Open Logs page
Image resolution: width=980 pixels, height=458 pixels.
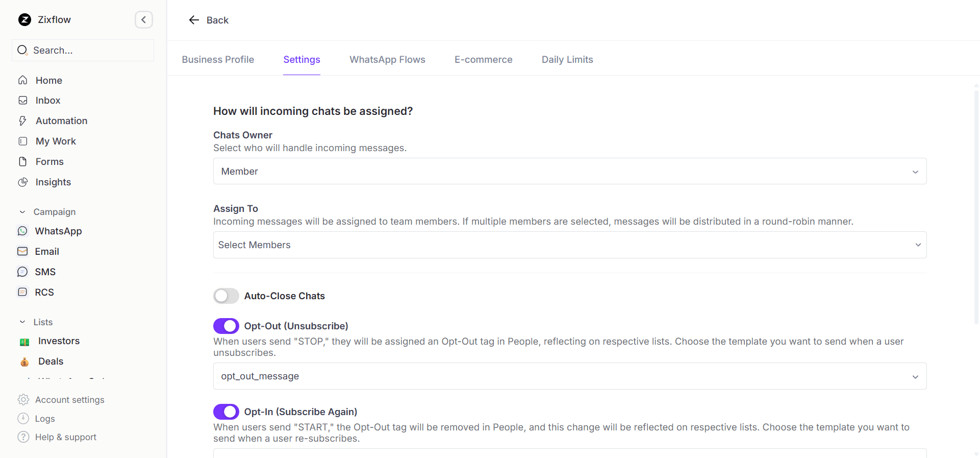point(45,419)
